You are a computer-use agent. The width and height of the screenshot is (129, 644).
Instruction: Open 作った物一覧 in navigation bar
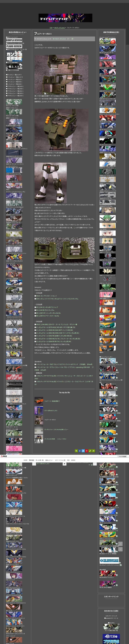tap(40, 460)
